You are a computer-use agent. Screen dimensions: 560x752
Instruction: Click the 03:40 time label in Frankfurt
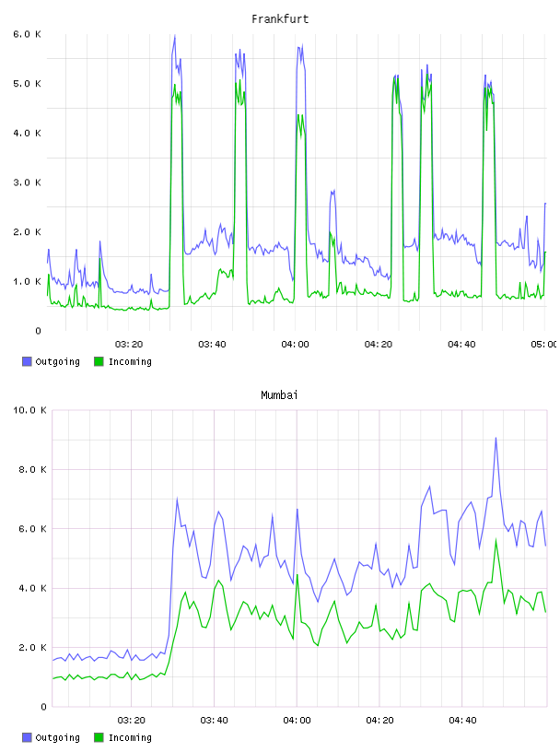tap(212, 345)
